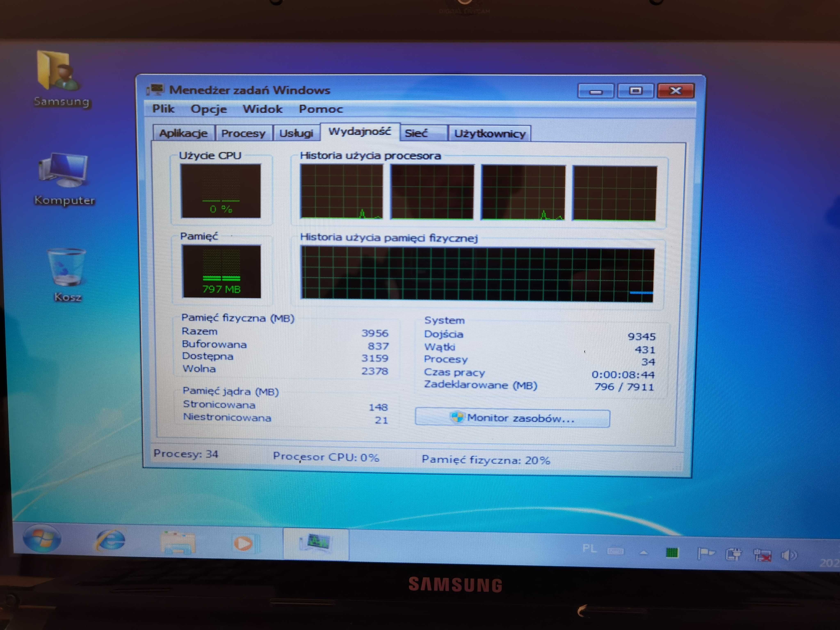Click status bar text Procesy: 34
The image size is (840, 630).
coord(186,454)
